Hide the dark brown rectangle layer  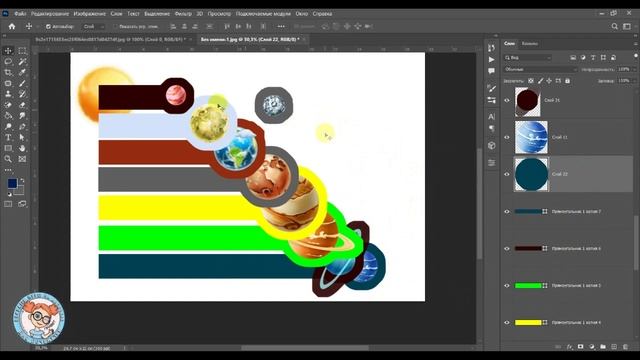click(507, 249)
